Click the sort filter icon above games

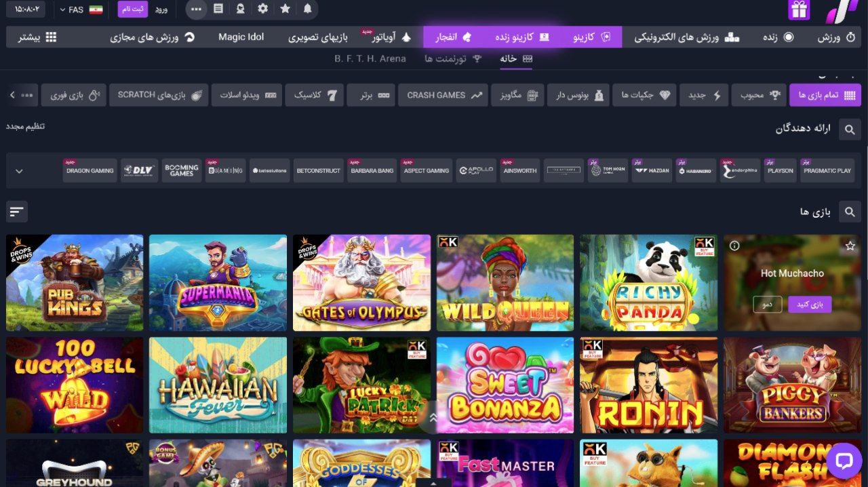click(17, 212)
